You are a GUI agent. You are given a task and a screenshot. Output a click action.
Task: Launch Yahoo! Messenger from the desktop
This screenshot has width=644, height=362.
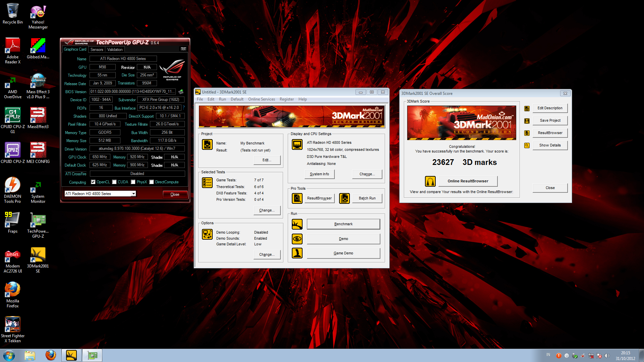38,16
